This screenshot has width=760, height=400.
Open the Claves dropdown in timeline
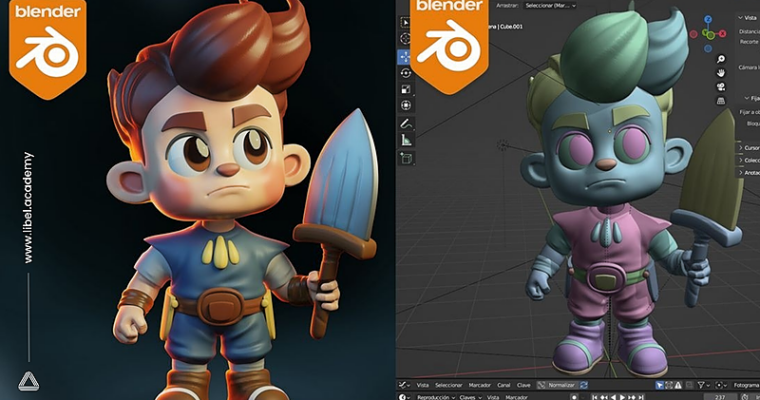click(x=470, y=397)
